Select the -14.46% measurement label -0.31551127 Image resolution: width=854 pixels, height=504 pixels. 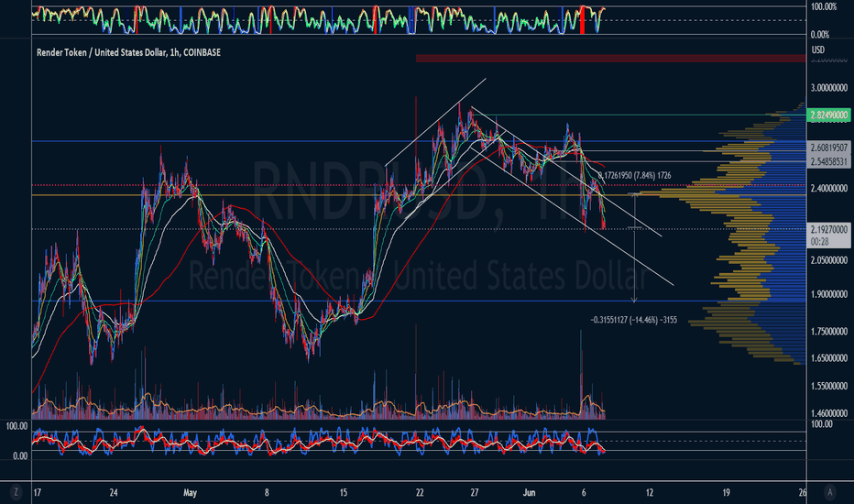coord(634,320)
